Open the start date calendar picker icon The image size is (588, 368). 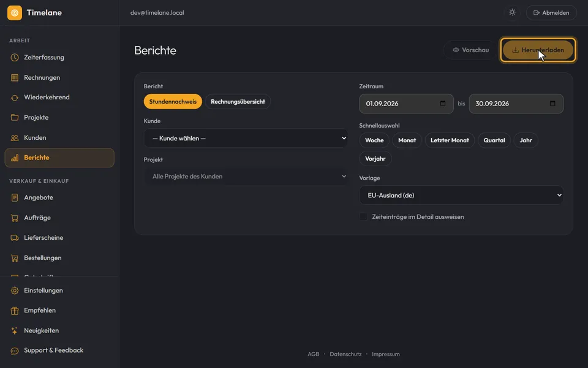[443, 103]
